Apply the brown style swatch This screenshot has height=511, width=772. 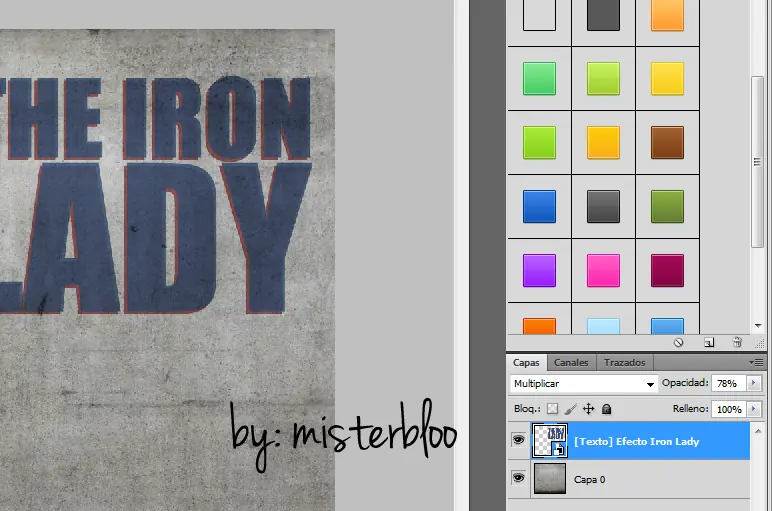click(x=667, y=142)
